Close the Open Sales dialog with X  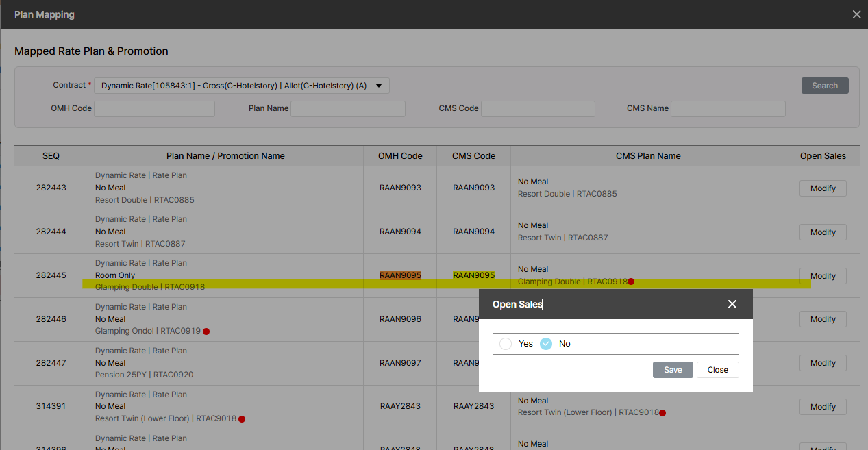(732, 304)
